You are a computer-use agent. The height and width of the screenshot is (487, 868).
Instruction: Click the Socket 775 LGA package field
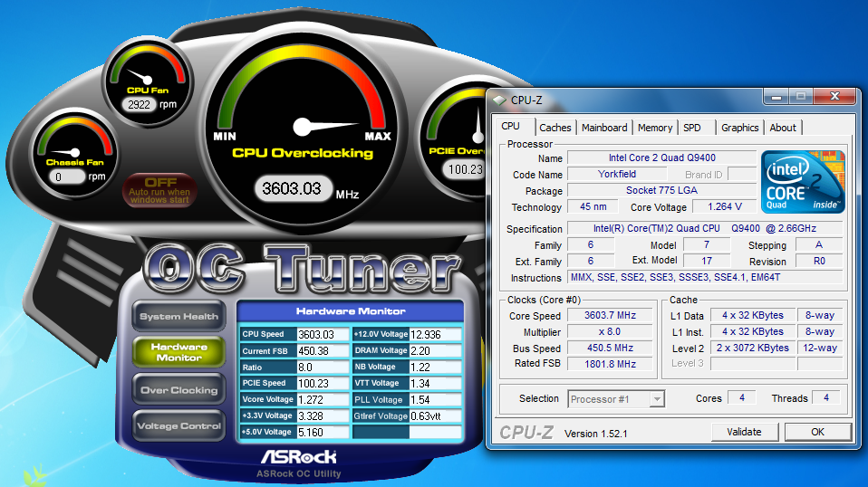point(661,190)
